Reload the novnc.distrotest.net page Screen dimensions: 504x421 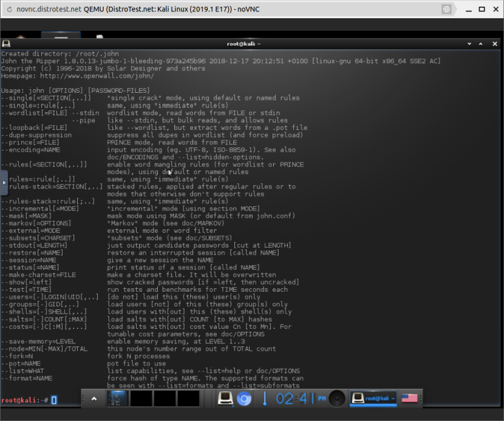[10, 9]
